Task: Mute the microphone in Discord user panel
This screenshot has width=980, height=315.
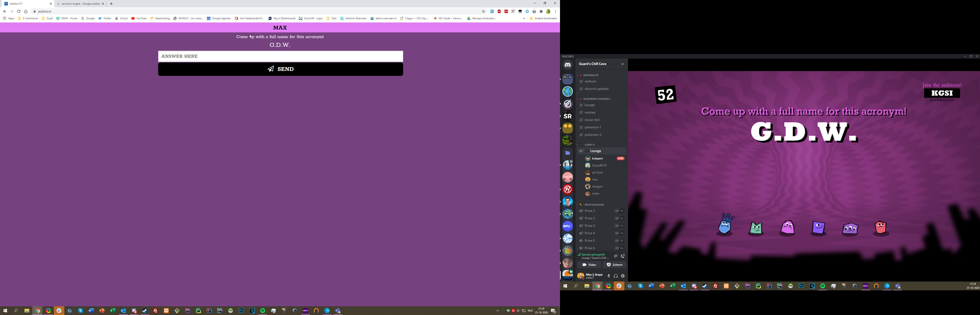Action: [609, 276]
